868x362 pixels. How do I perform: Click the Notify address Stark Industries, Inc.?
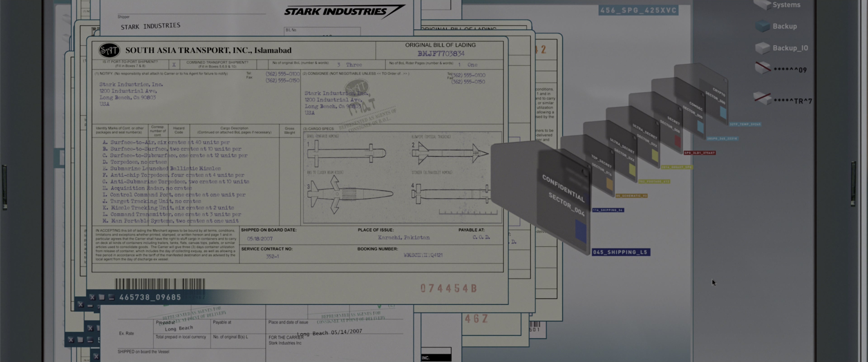click(x=131, y=94)
